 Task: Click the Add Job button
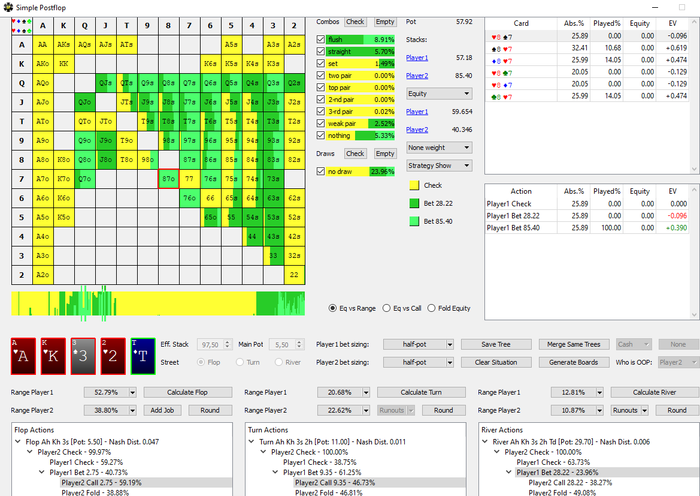point(162,410)
